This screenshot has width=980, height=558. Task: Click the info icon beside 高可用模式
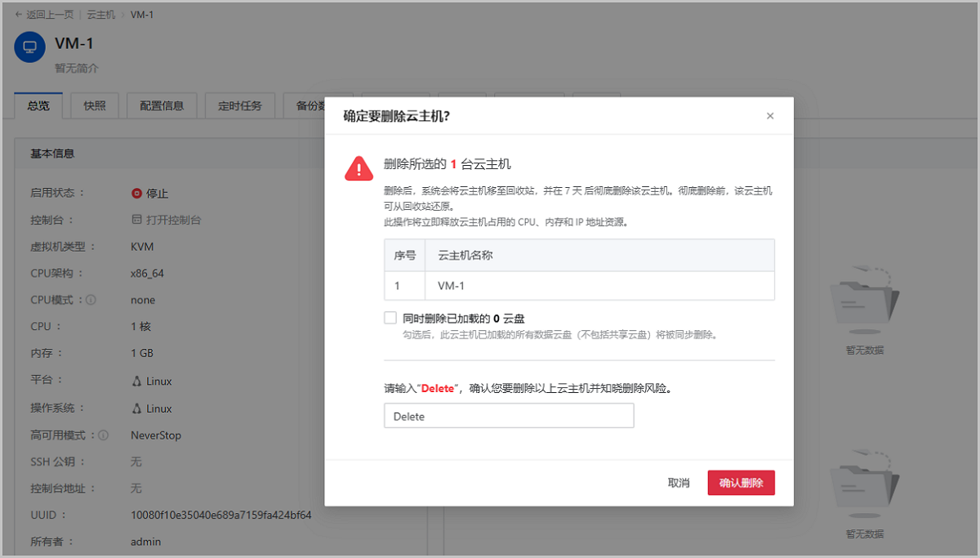tap(103, 435)
